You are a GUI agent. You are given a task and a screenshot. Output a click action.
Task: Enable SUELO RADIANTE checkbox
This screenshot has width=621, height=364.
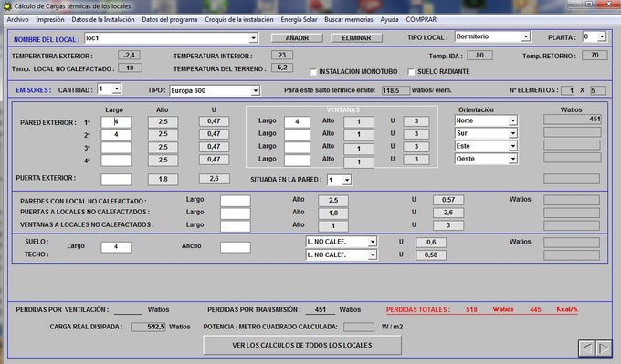(411, 71)
